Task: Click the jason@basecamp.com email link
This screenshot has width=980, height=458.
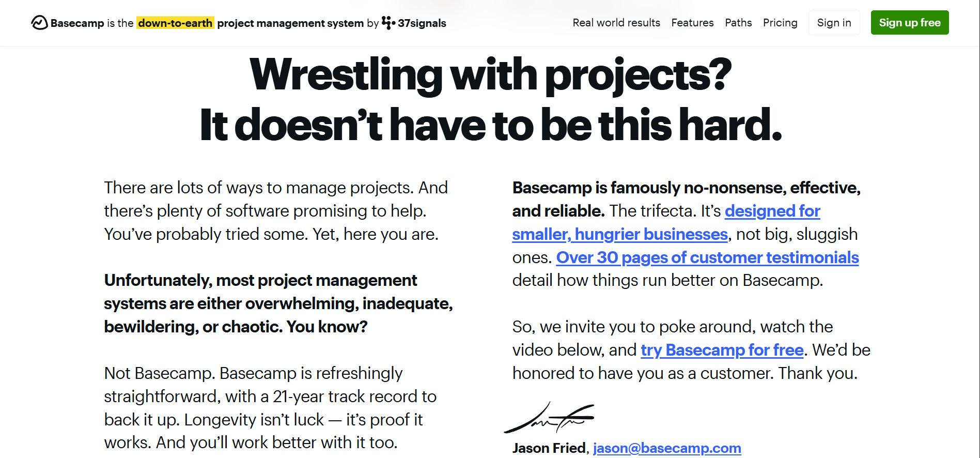Action: (x=667, y=448)
